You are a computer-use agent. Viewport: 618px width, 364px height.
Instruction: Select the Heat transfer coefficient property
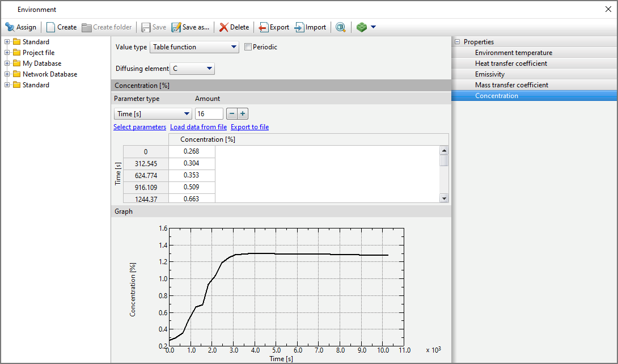tap(511, 64)
